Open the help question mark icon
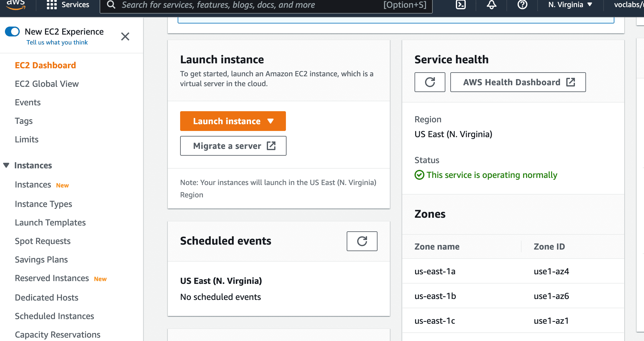The height and width of the screenshot is (341, 644). pos(522,5)
